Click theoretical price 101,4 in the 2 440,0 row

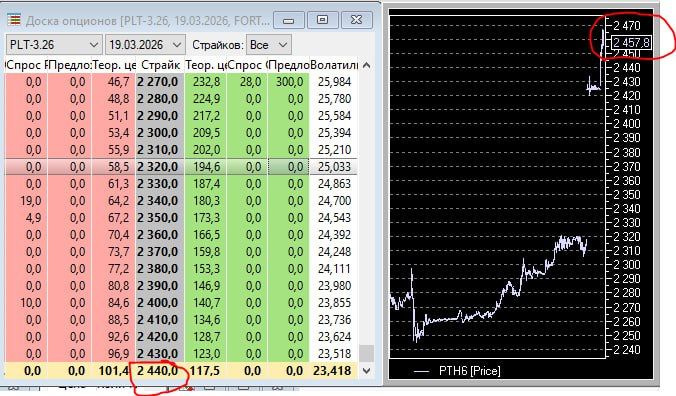(114, 371)
